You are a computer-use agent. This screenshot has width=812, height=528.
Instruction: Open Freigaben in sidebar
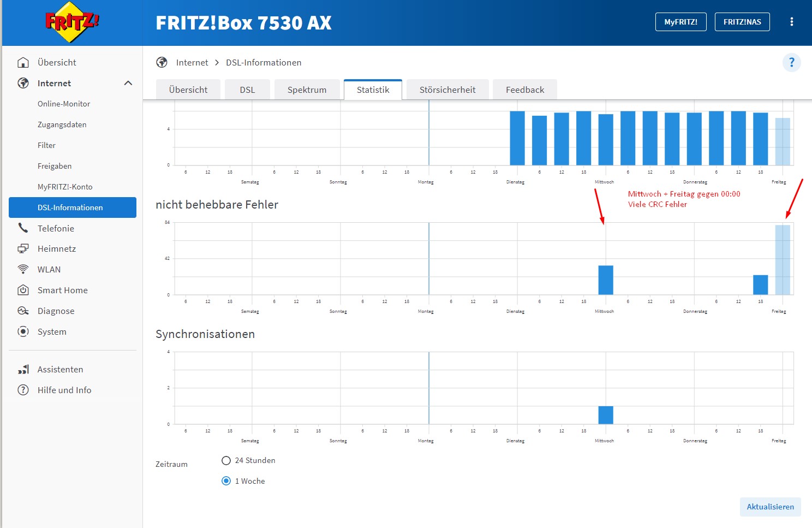(55, 166)
